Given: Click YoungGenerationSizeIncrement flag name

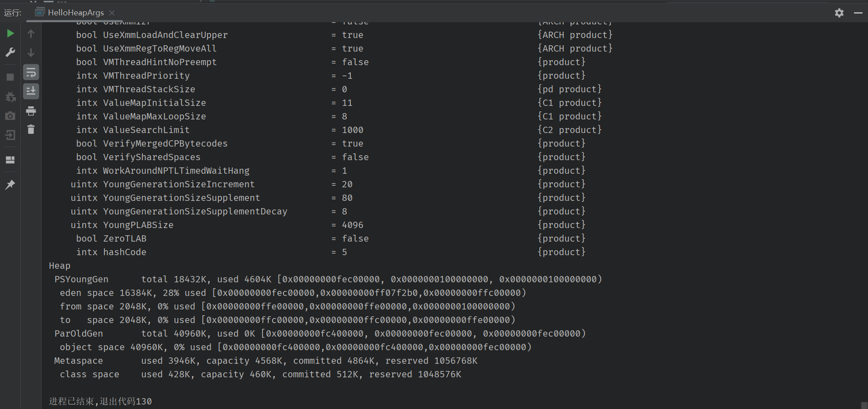Looking at the screenshot, I should click(179, 184).
